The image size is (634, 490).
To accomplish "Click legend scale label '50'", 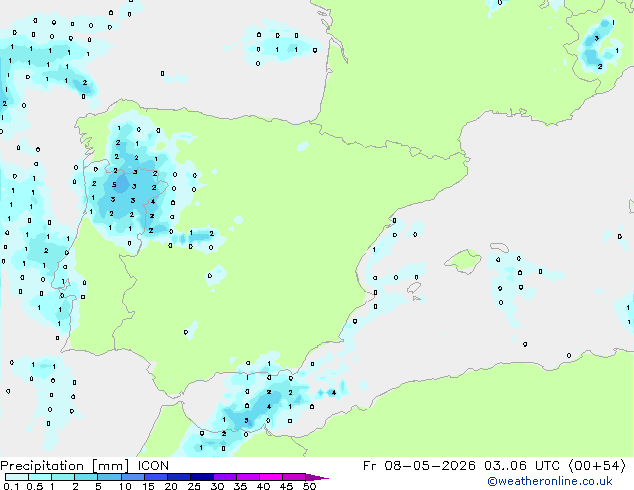I will 309,486.
